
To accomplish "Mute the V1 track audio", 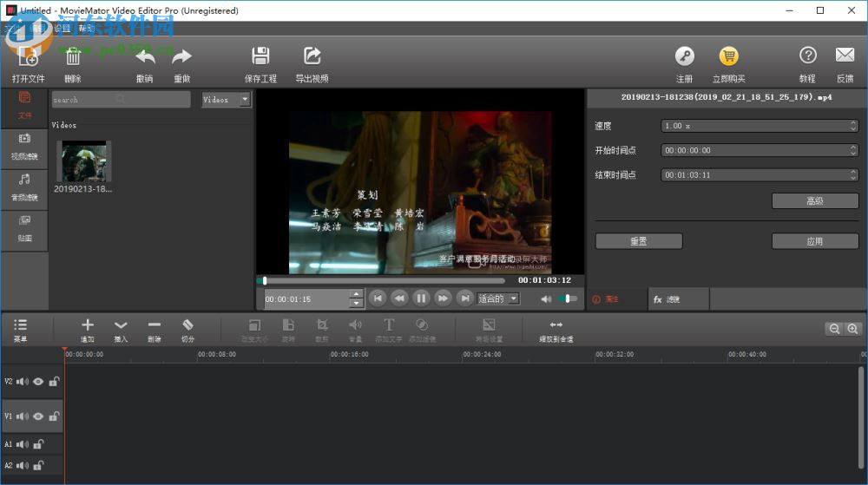I will pyautogui.click(x=23, y=416).
